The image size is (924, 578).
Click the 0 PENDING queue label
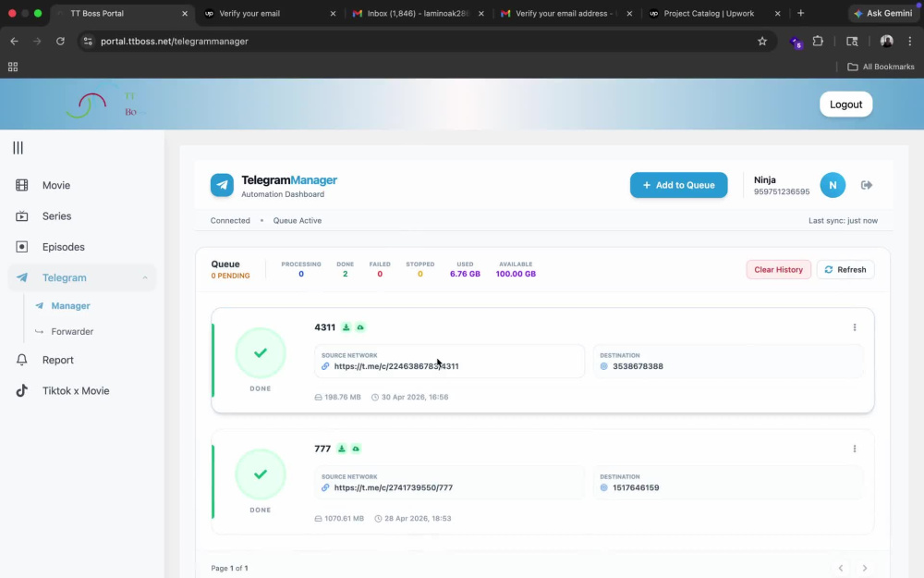pos(230,276)
